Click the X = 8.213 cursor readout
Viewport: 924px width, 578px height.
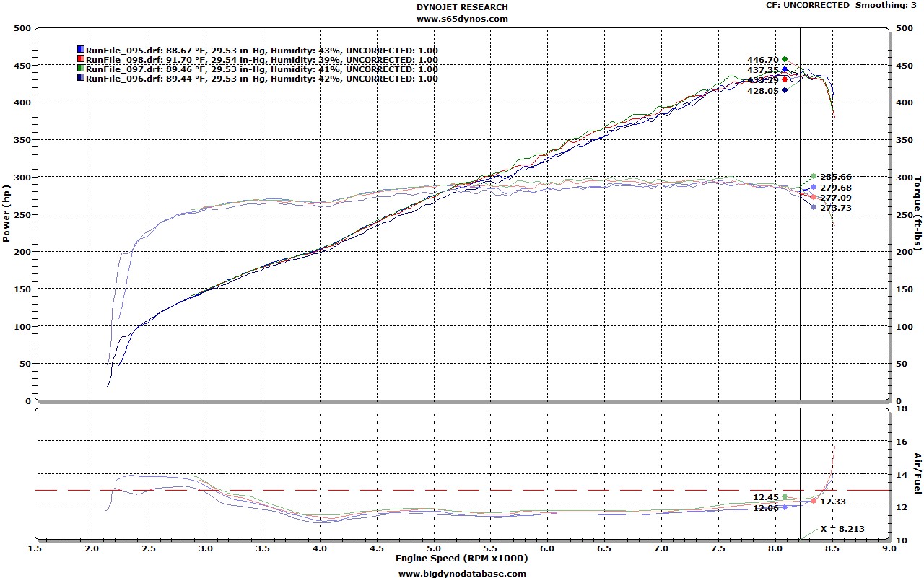(842, 529)
